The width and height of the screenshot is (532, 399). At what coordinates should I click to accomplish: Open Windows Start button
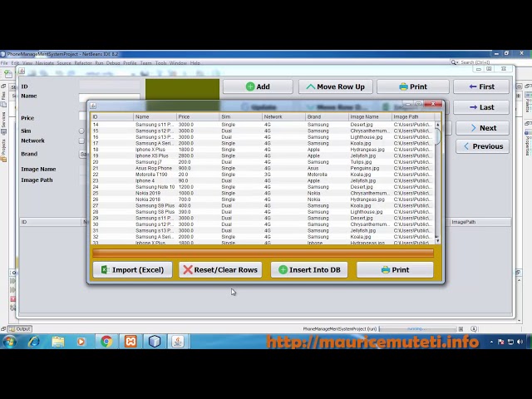coord(9,342)
